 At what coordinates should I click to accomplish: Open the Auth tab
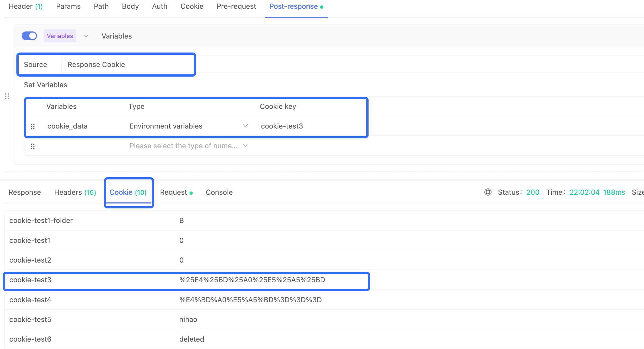click(160, 6)
